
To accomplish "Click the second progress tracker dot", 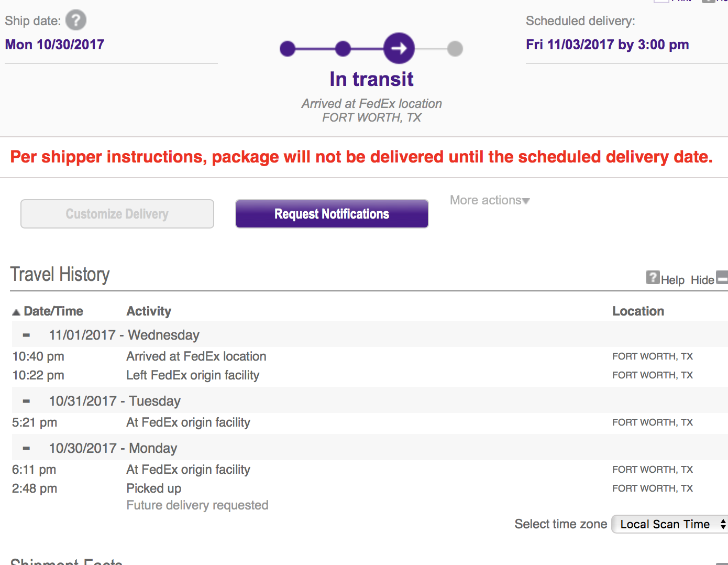I will [x=343, y=49].
